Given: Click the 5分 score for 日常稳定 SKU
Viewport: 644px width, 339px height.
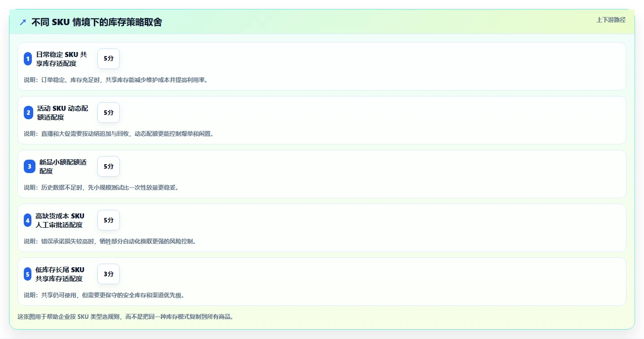Looking at the screenshot, I should click(109, 59).
